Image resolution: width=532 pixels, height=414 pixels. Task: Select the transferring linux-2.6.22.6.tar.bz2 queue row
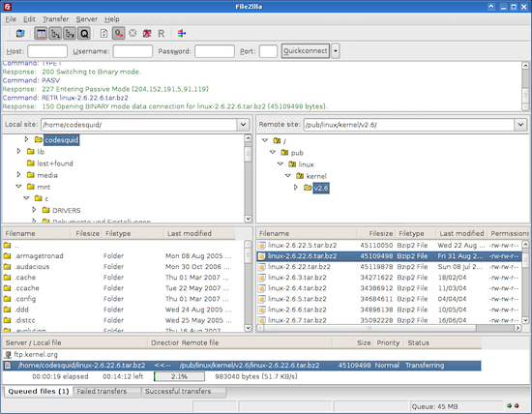click(242, 366)
